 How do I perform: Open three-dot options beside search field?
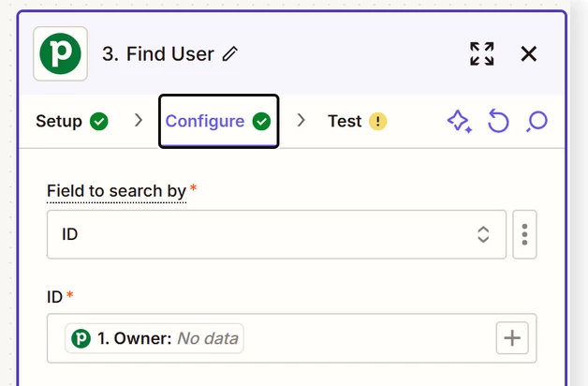[x=524, y=234]
